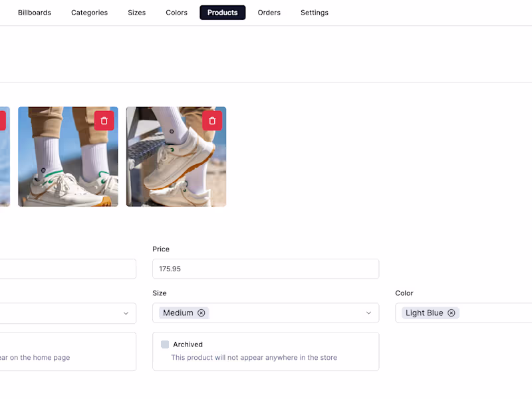Open the Sizes page
Viewport: 532px width, 399px height.
pyautogui.click(x=136, y=12)
